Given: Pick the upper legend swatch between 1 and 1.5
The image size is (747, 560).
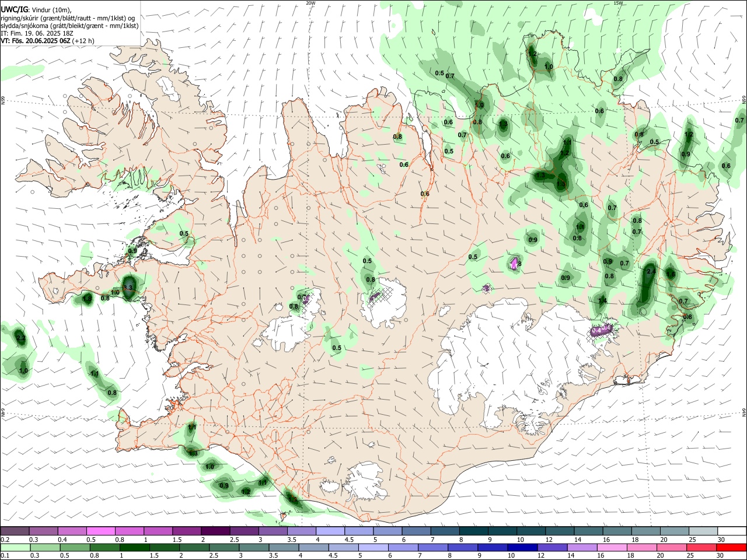Looking at the screenshot, I should (158, 531).
